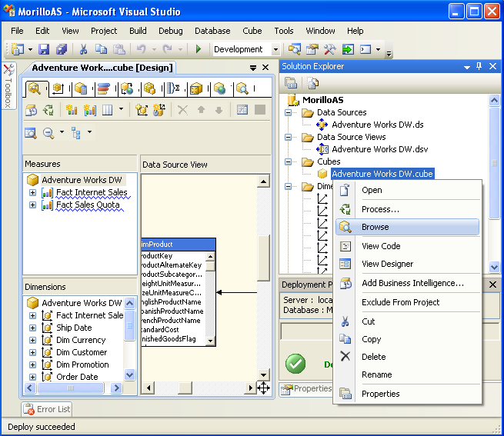504x436 pixels.
Task: Expand the Dim Customer dimension
Action: (x=32, y=352)
